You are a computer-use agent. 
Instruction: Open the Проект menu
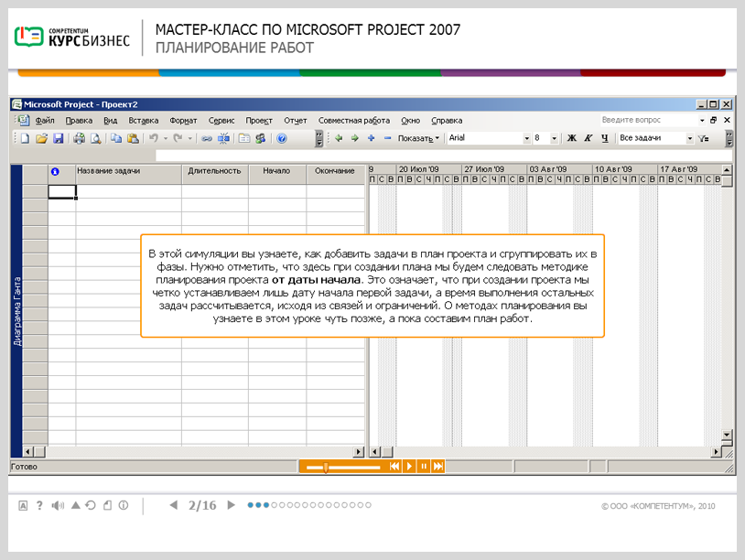[x=259, y=121]
